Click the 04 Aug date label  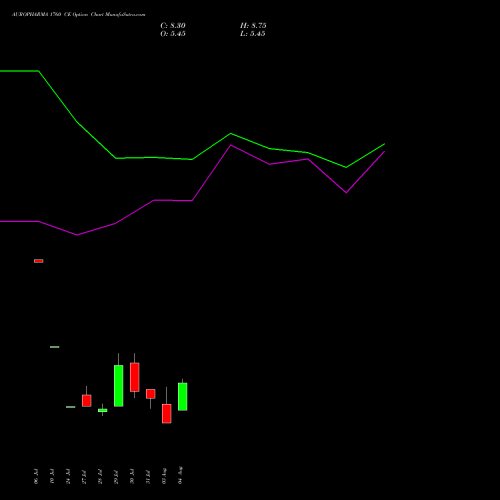click(x=180, y=475)
